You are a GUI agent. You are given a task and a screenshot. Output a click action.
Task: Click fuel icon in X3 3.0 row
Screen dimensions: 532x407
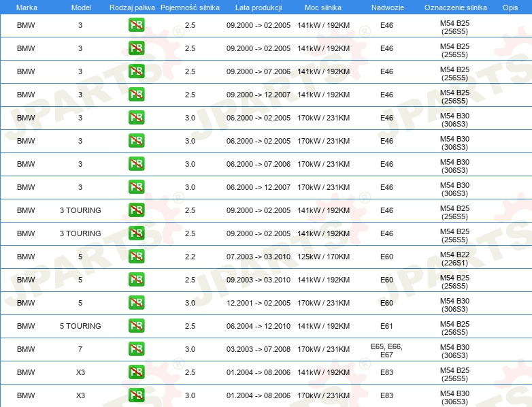pos(136,395)
